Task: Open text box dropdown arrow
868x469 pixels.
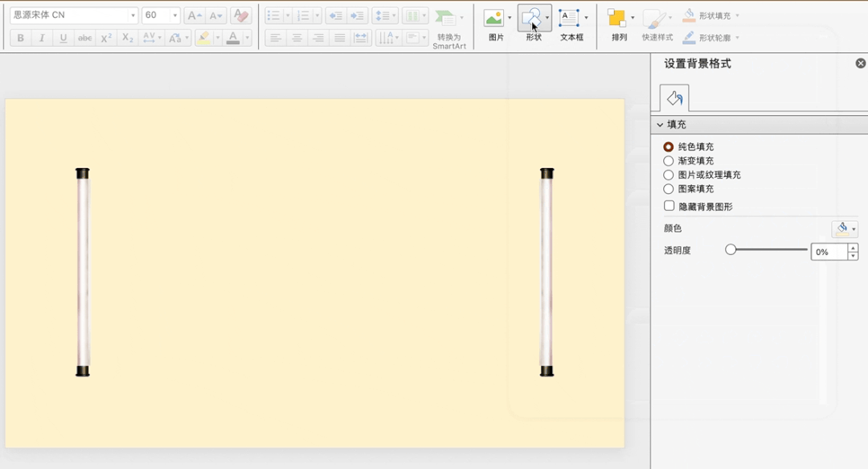Action: (586, 19)
